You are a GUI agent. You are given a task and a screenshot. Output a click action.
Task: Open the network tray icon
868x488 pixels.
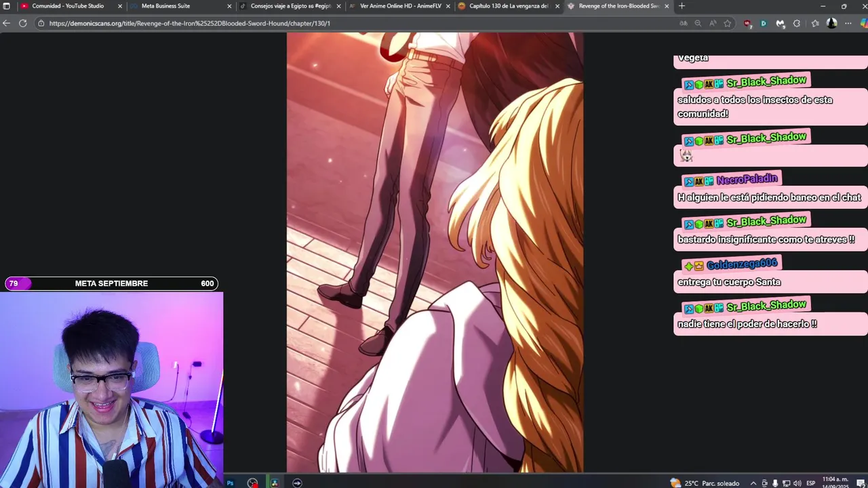point(786,483)
